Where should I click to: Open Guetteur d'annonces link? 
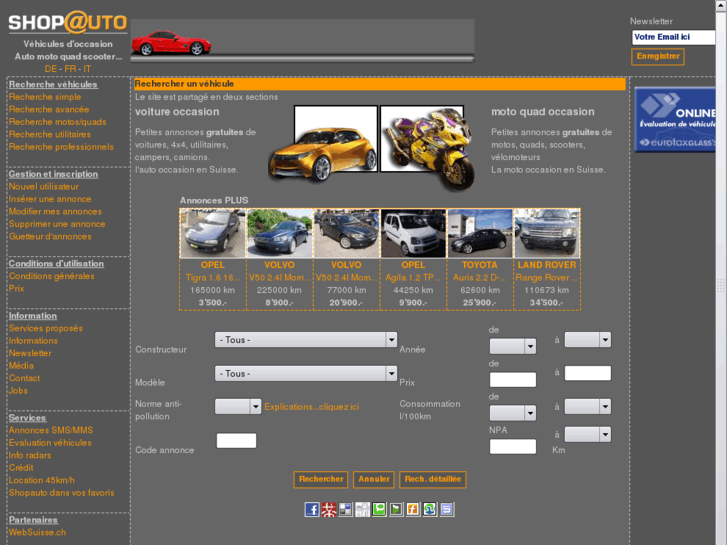50,237
